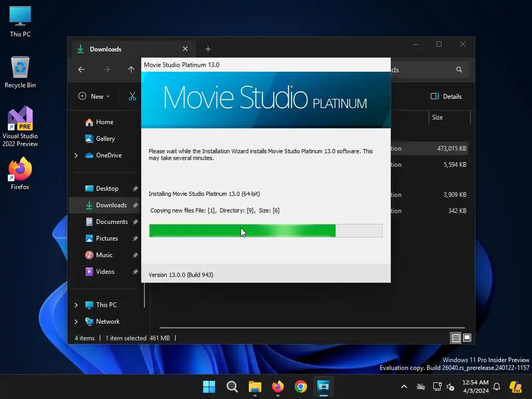532x399 pixels.
Task: Select the Downloads tab
Action: [134, 49]
